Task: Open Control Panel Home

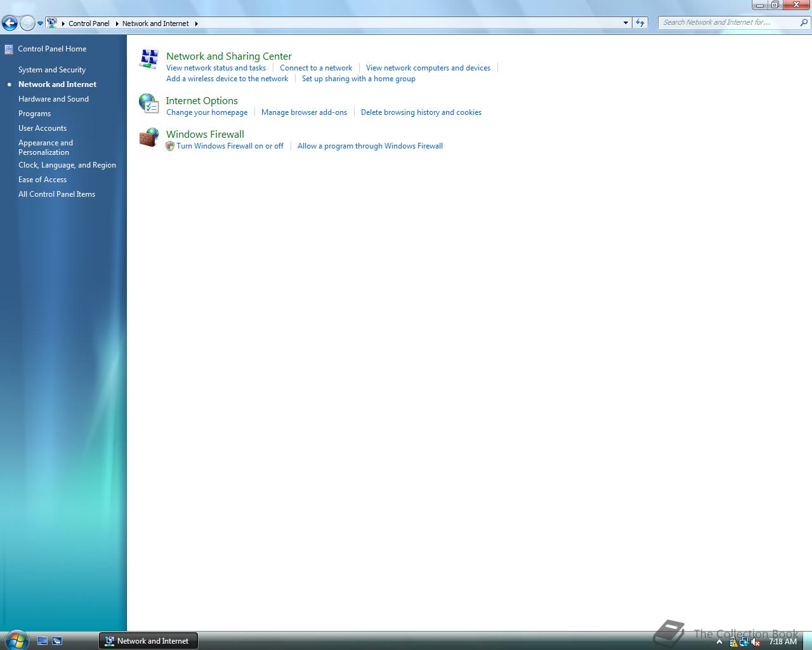Action: [52, 49]
